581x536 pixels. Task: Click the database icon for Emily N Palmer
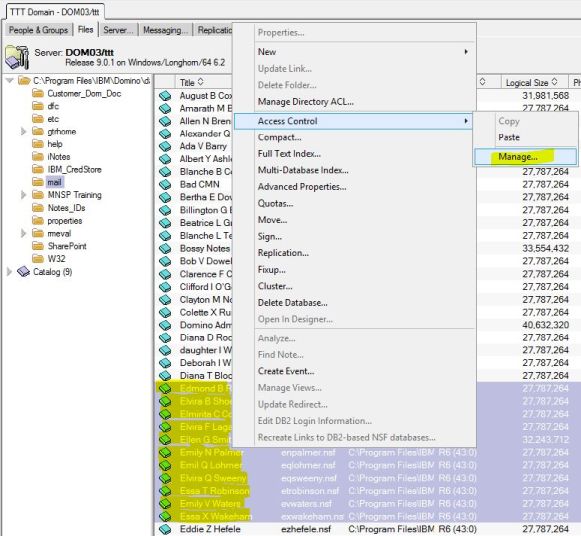coord(165,453)
